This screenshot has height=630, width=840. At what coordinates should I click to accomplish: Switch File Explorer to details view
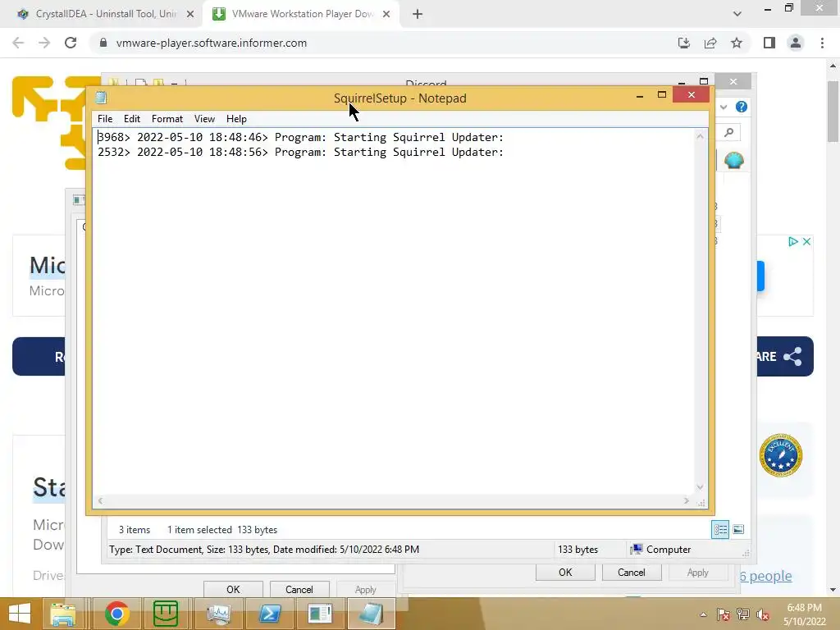click(x=720, y=530)
